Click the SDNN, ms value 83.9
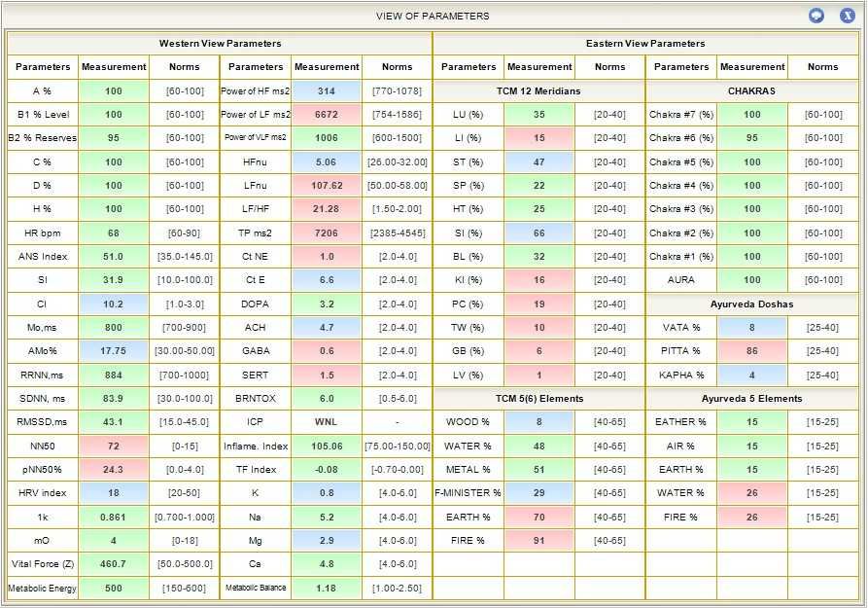 [114, 399]
